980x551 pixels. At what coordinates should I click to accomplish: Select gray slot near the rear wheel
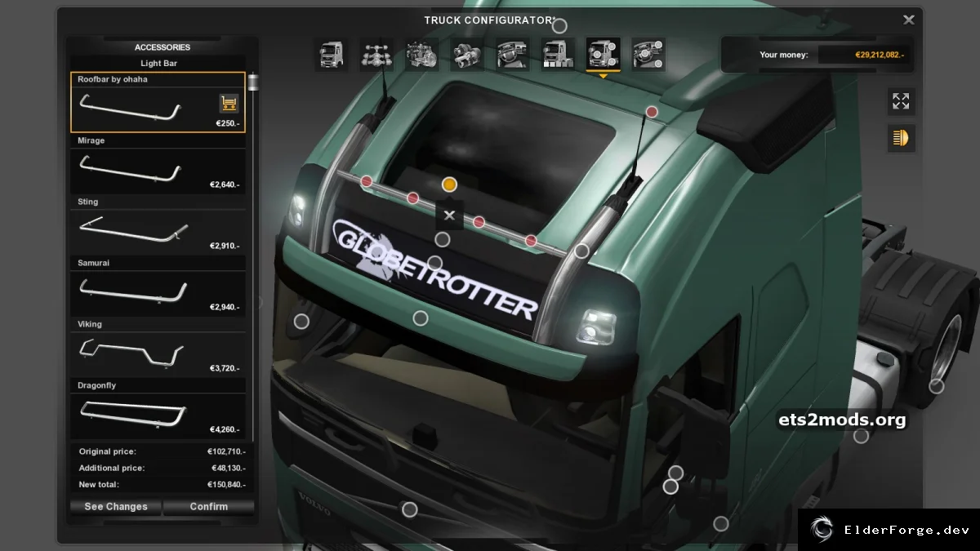[x=937, y=386]
